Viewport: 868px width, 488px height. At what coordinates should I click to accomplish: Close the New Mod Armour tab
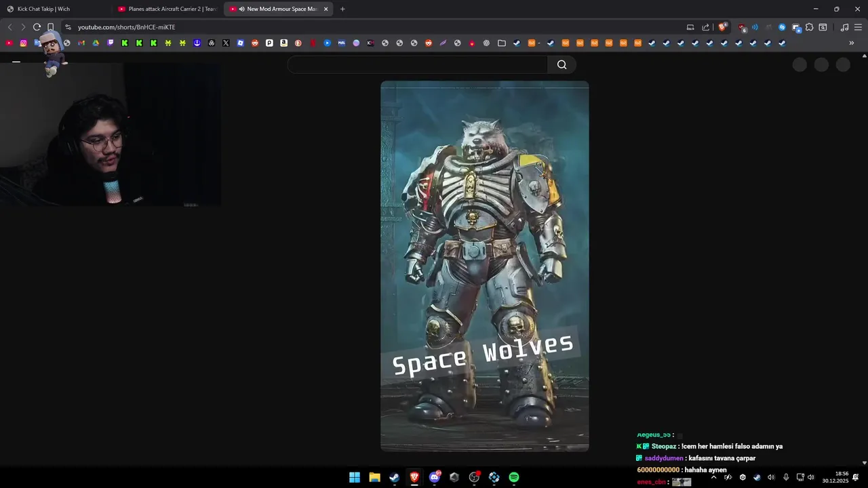(325, 9)
